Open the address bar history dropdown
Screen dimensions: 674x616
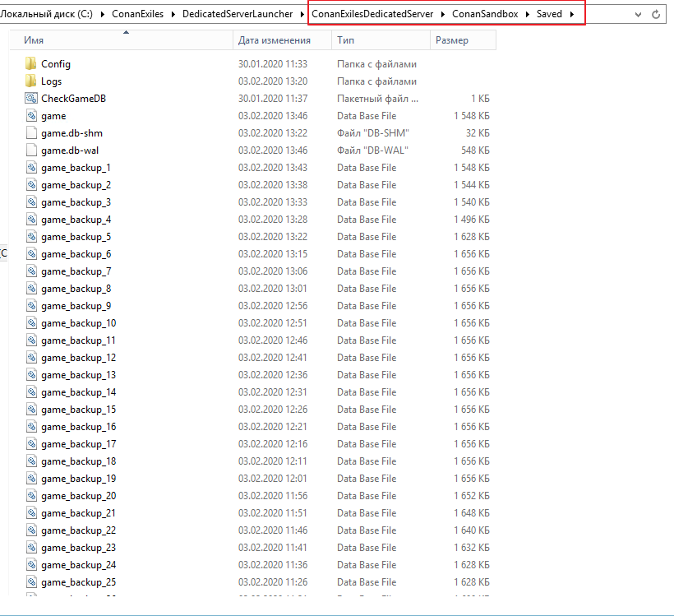pyautogui.click(x=639, y=15)
